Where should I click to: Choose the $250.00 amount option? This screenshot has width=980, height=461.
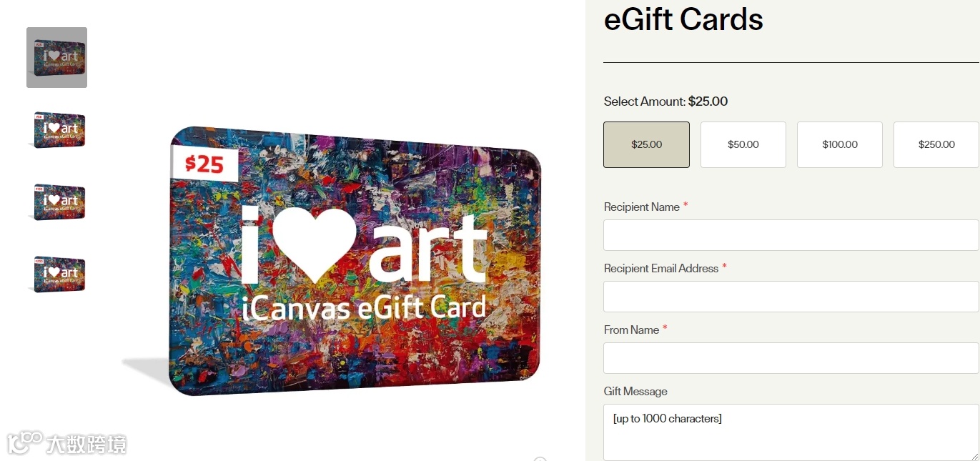tap(936, 144)
